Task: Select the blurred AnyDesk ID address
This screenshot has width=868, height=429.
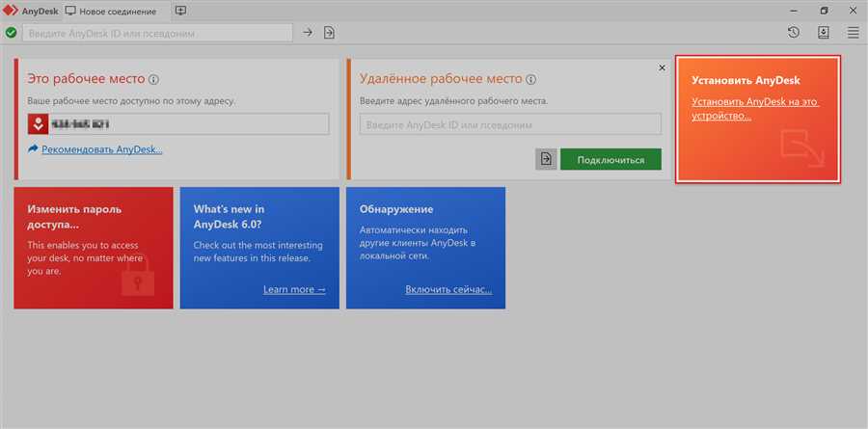Action: 80,124
